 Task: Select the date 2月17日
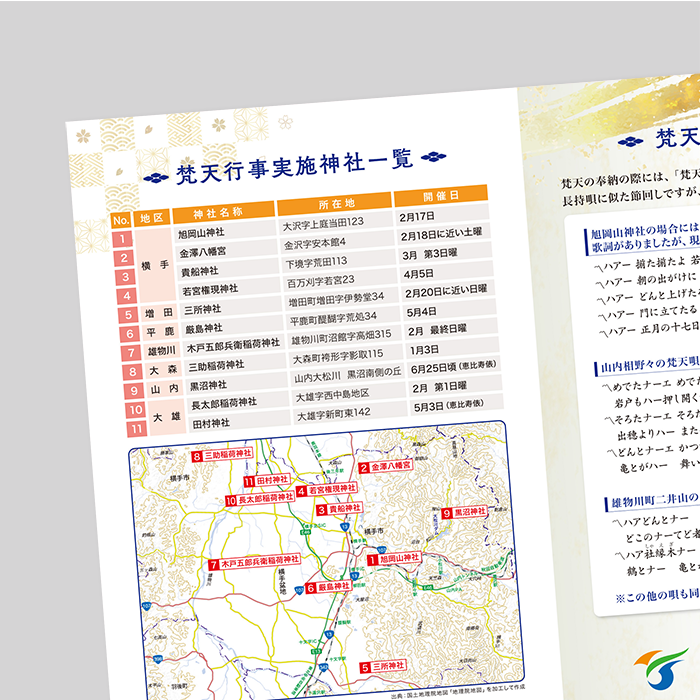coord(417,217)
